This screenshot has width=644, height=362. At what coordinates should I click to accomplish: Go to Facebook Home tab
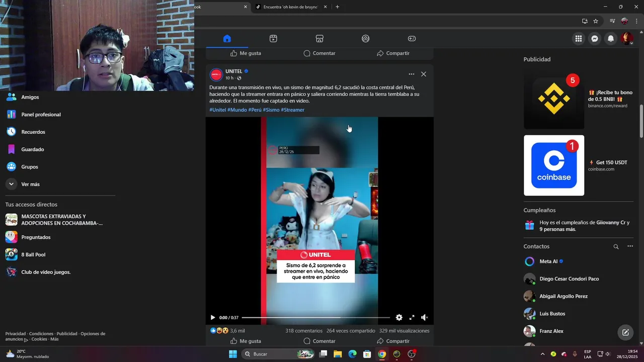[227, 39]
